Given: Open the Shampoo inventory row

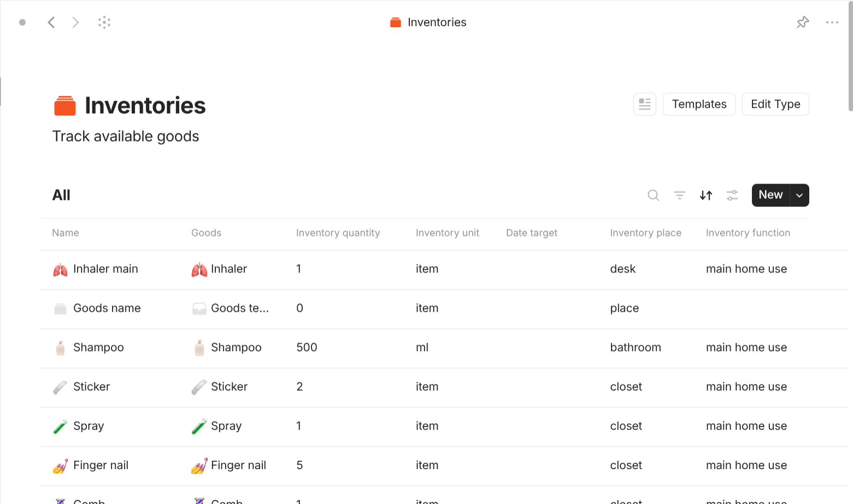Looking at the screenshot, I should click(99, 347).
